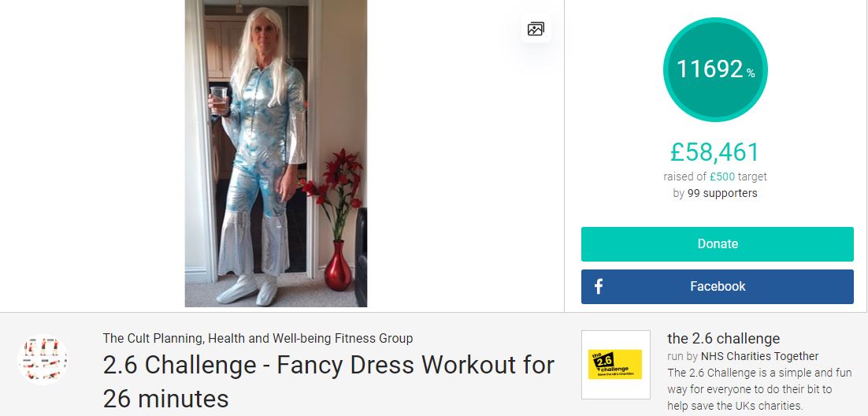Click the £58,461 raised total

(715, 152)
